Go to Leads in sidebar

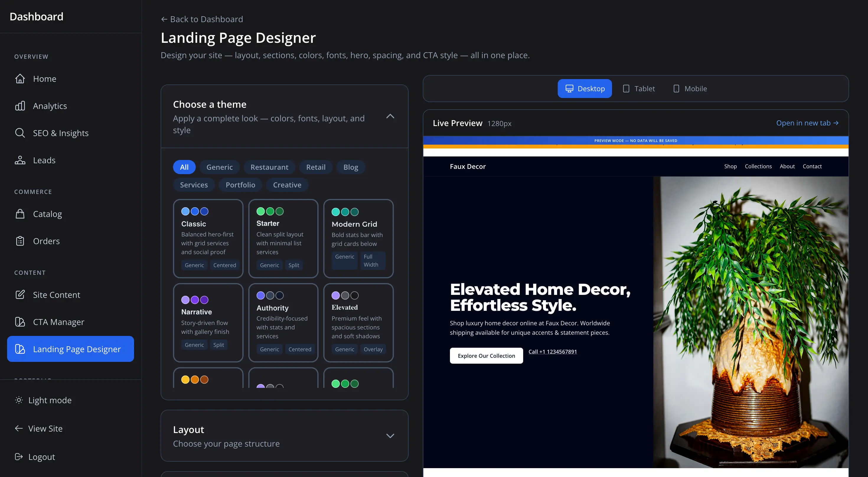point(44,160)
